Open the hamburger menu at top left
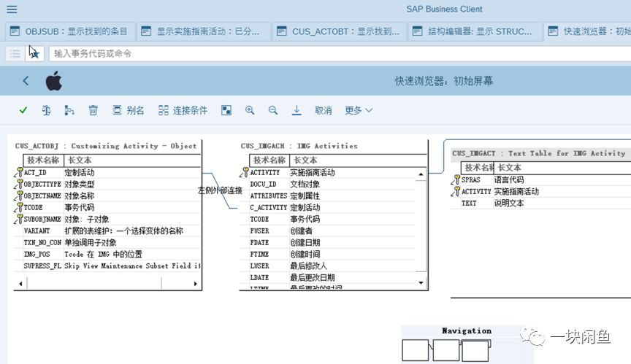This screenshot has width=631, height=364. tap(12, 9)
